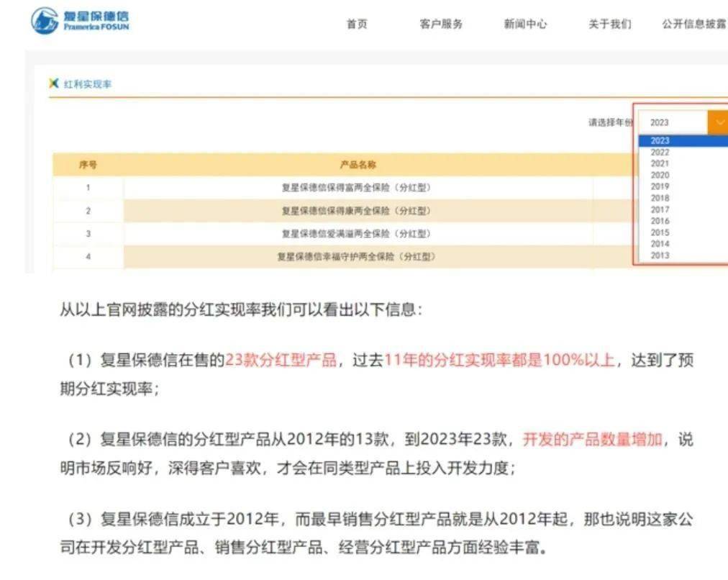Open 复星保德信爱满溢两全保险 product entry
This screenshot has width=728, height=580.
356,234
